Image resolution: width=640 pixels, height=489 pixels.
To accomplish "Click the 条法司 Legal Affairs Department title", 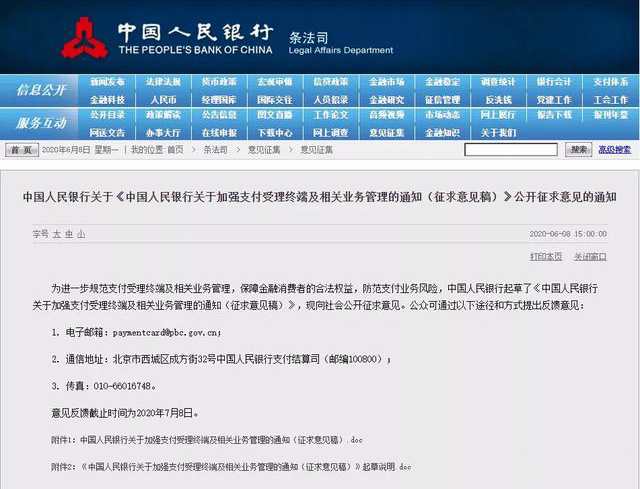I will click(341, 43).
